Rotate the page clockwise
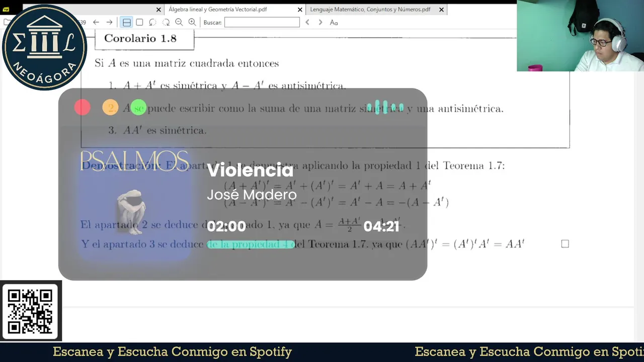 [x=166, y=22]
